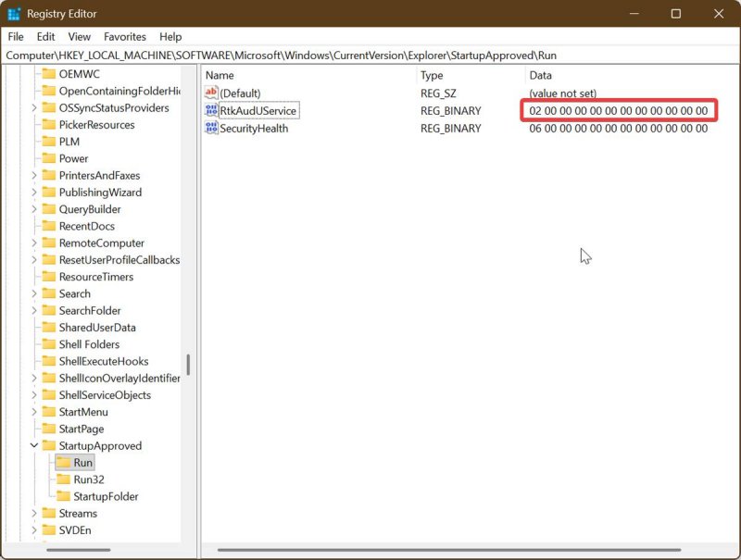The width and height of the screenshot is (741, 560).
Task: Expand the Streams key
Action: pos(34,513)
